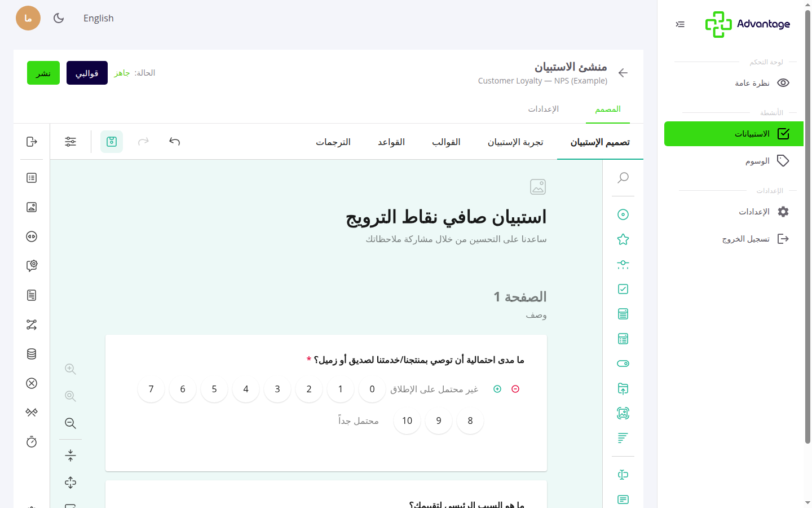The image size is (812, 508).
Task: Increase rating scale with green plus button
Action: point(497,389)
